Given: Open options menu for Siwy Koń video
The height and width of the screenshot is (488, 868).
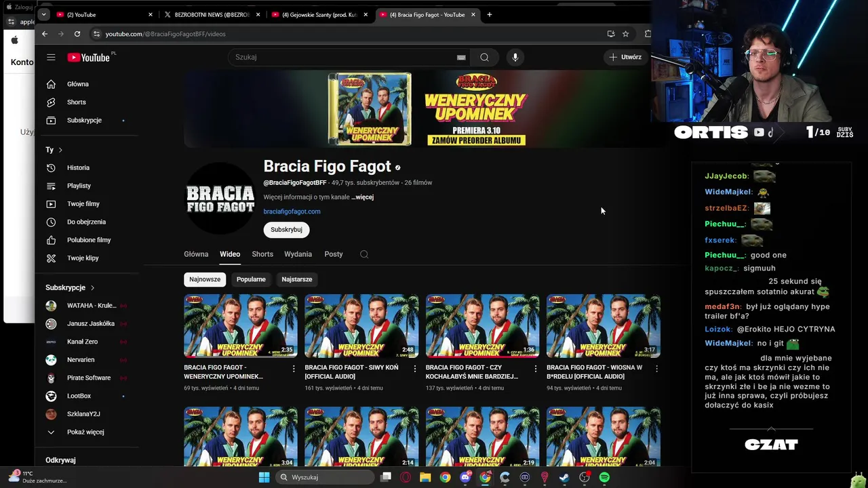Looking at the screenshot, I should [x=414, y=369].
